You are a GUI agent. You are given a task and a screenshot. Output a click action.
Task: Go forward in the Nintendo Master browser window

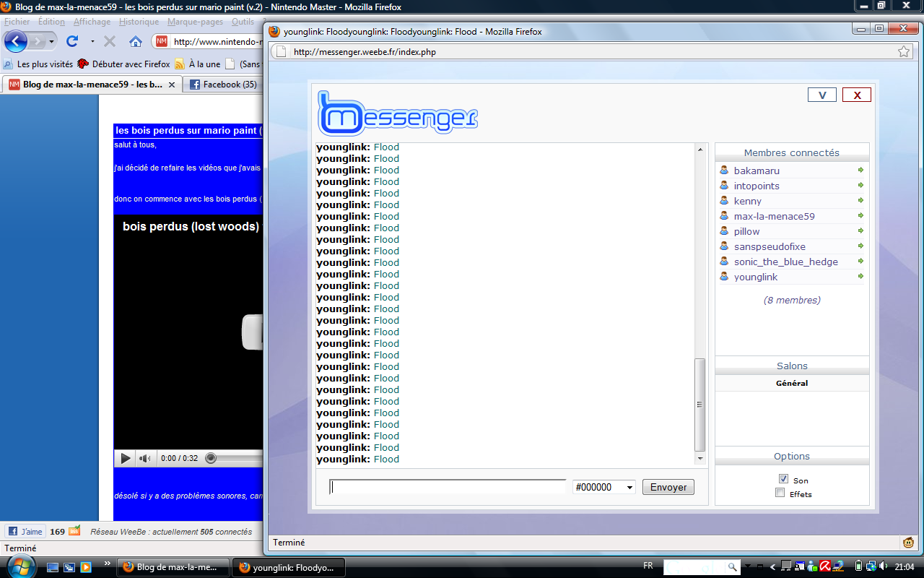(38, 41)
